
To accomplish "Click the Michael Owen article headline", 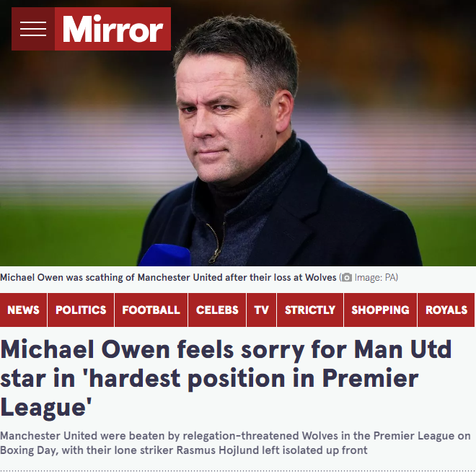I will tap(226, 378).
